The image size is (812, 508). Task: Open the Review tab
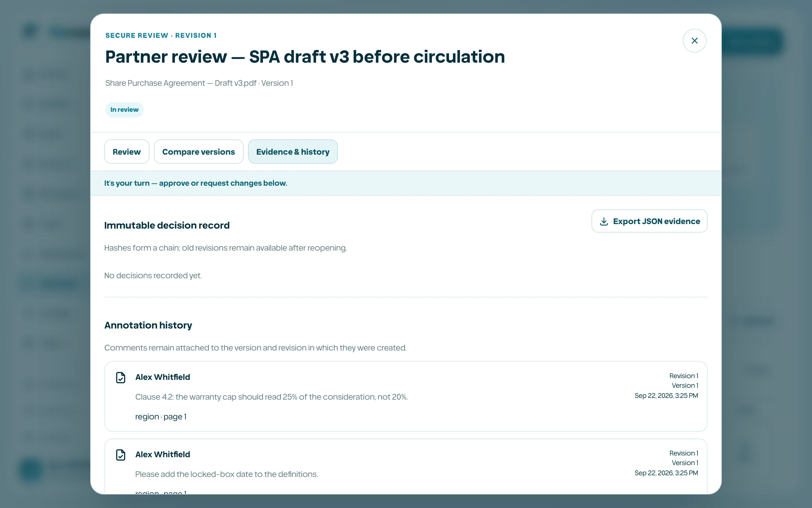(127, 152)
